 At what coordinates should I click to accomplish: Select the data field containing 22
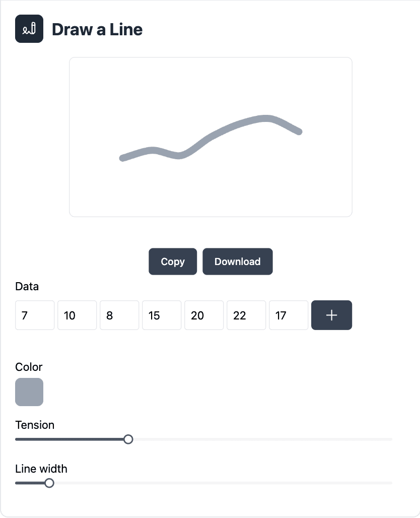pyautogui.click(x=246, y=315)
